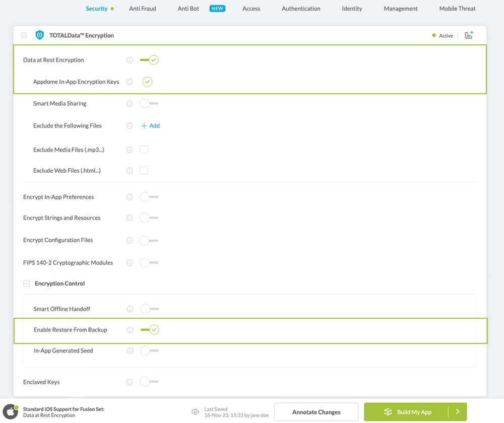Click info icon next to Smart Media Sharing

pos(130,103)
